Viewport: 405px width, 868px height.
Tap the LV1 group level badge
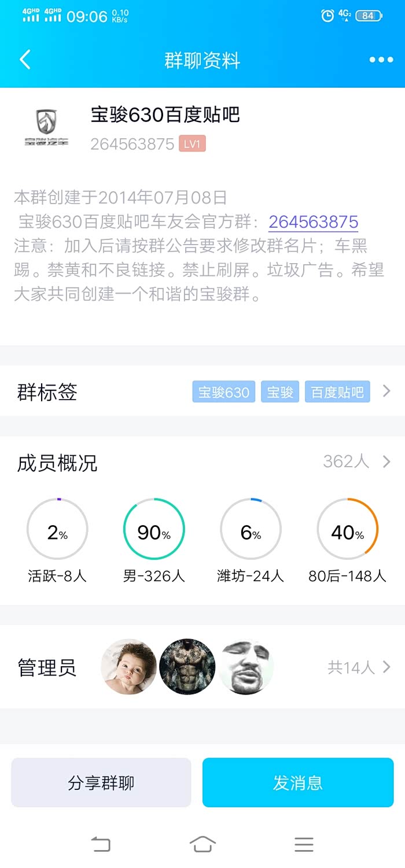click(x=192, y=144)
